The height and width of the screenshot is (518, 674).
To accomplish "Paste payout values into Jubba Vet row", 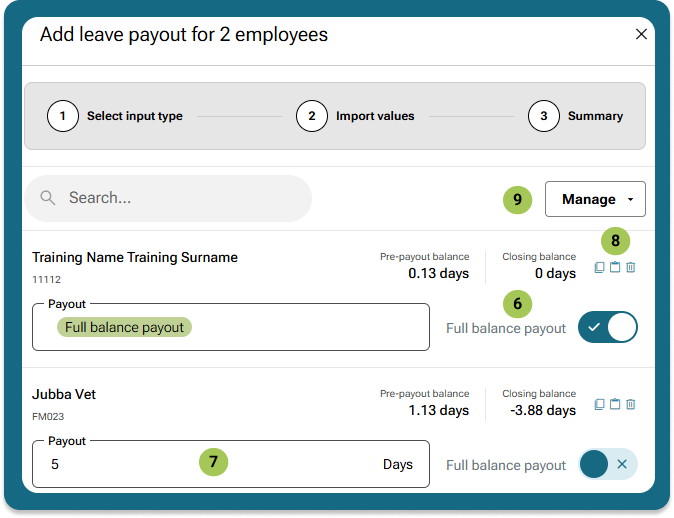I will [x=615, y=405].
